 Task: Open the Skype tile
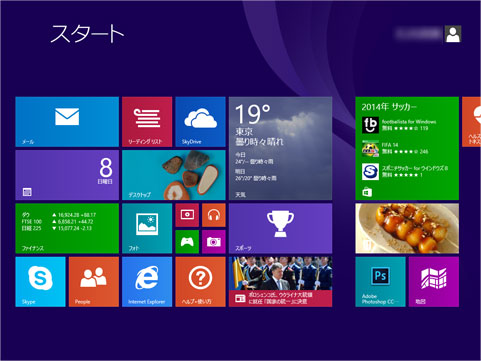[40, 282]
